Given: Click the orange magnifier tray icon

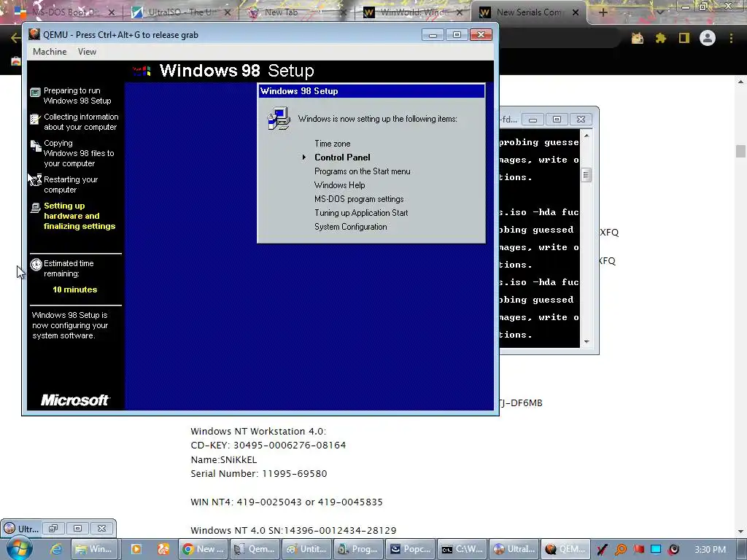Looking at the screenshot, I should (620, 550).
